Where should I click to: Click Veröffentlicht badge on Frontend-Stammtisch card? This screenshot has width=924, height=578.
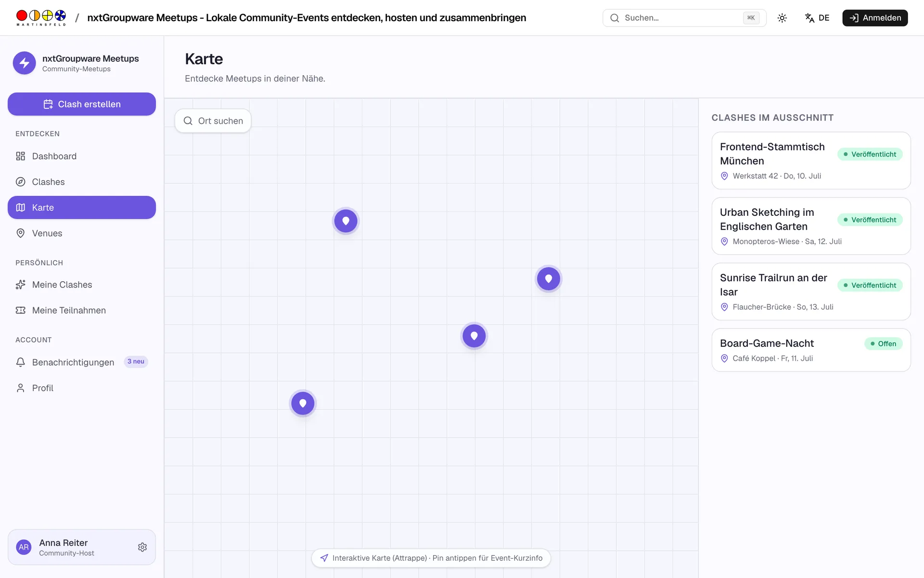(x=870, y=154)
